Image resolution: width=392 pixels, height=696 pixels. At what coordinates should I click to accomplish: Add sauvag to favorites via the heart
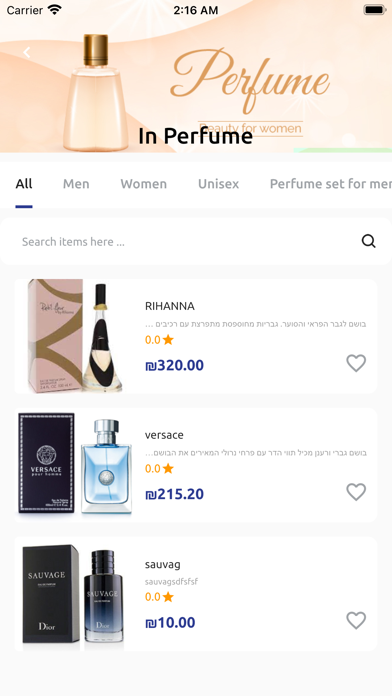(x=356, y=620)
